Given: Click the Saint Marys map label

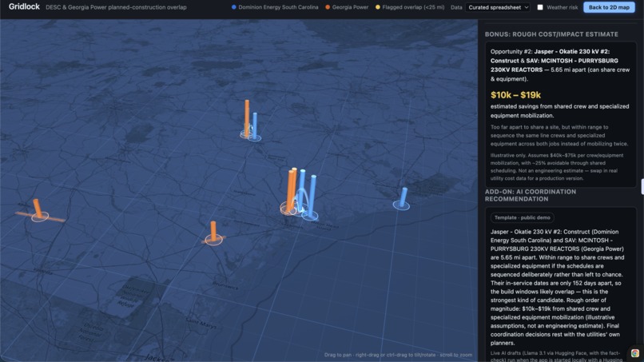Looking at the screenshot, I should click(201, 323).
